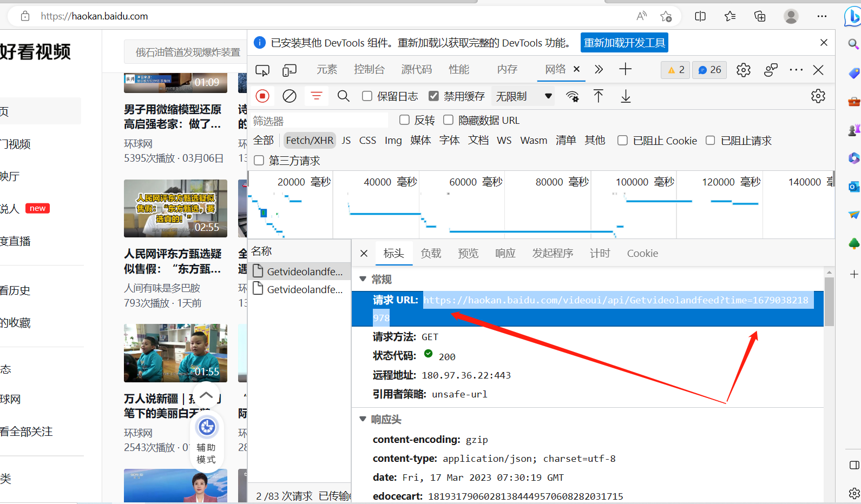The image size is (861, 504).
Task: Click the messages count badge 26
Action: pos(709,70)
